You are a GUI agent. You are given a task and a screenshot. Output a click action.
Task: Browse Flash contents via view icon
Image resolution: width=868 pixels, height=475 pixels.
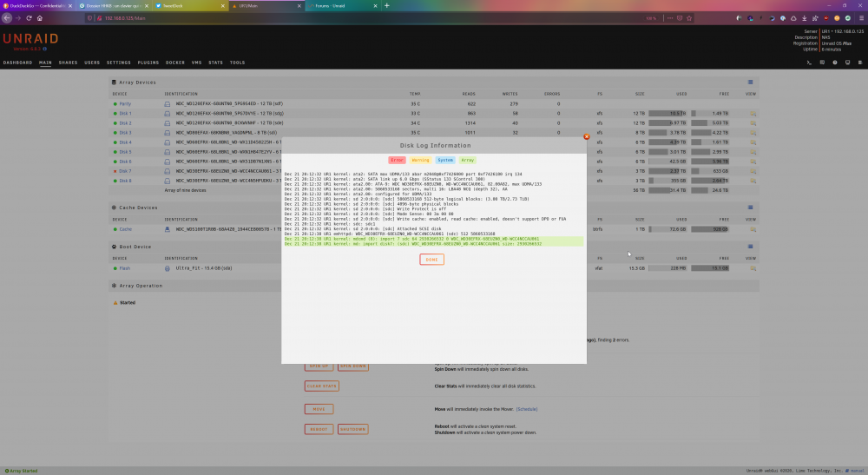coord(753,268)
